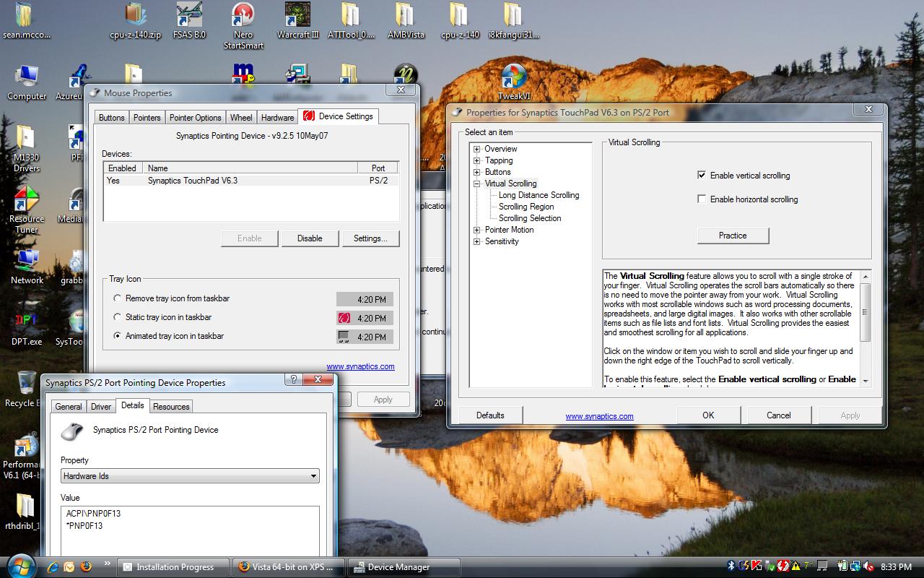Click Disable in Mouse Properties

click(310, 238)
